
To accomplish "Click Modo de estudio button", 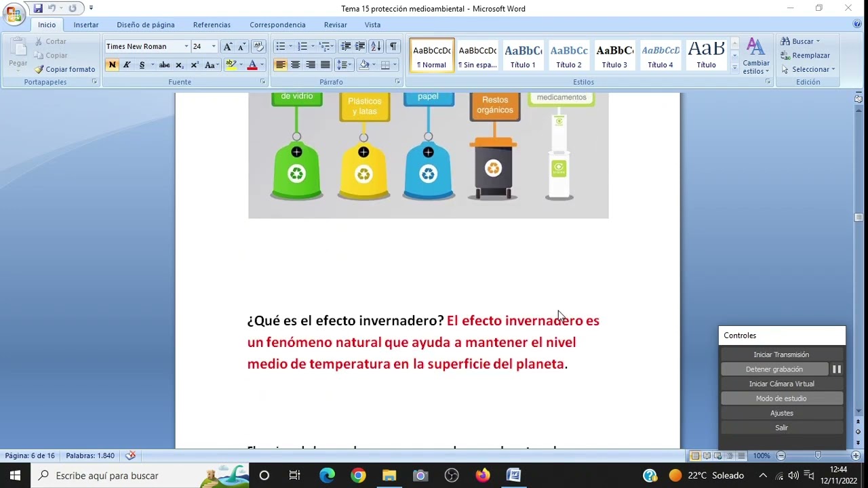I will (x=781, y=399).
